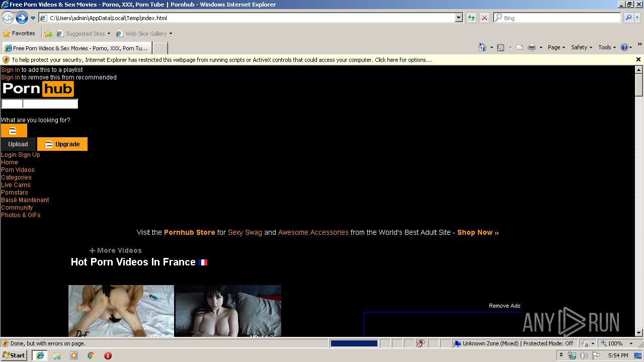
Task: Click the orange Upgrade button
Action: point(62,144)
